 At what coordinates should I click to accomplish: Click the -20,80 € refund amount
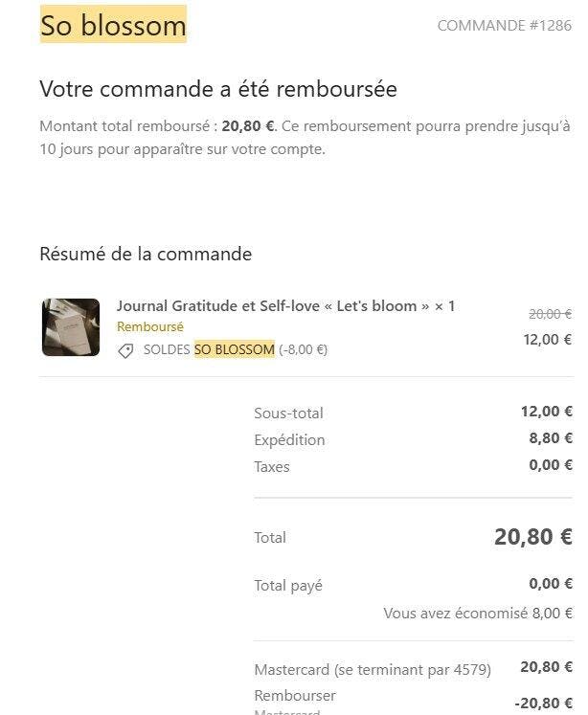click(x=542, y=704)
